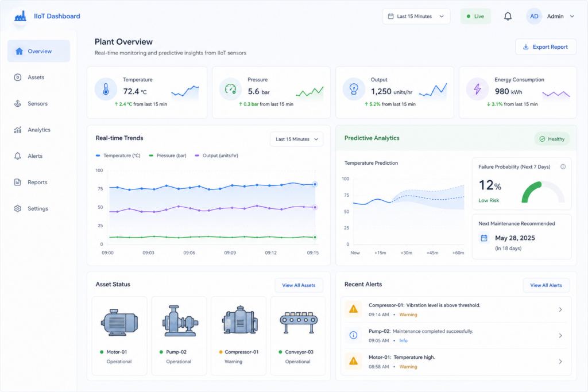
Task: Click the Low Risk label
Action: 489,200
